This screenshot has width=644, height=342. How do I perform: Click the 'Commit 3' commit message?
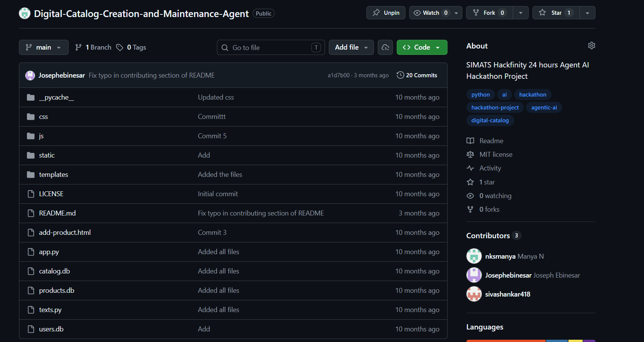click(212, 233)
